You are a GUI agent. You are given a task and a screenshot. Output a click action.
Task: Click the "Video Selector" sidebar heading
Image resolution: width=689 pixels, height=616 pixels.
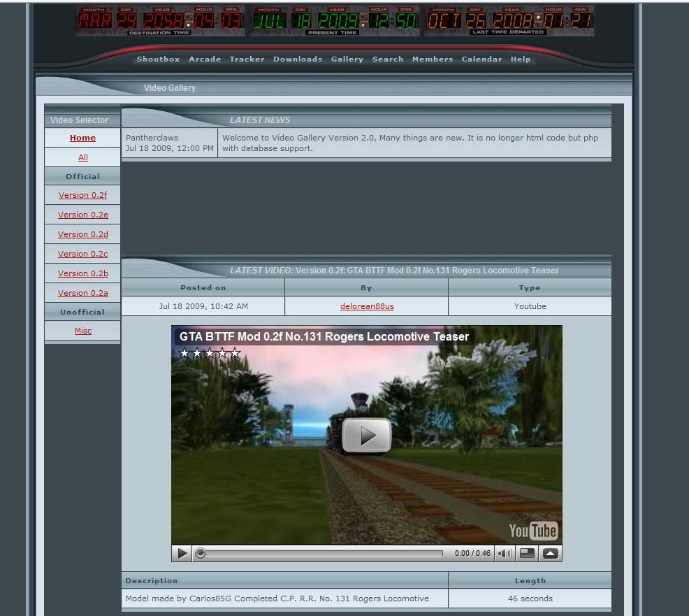(x=79, y=120)
